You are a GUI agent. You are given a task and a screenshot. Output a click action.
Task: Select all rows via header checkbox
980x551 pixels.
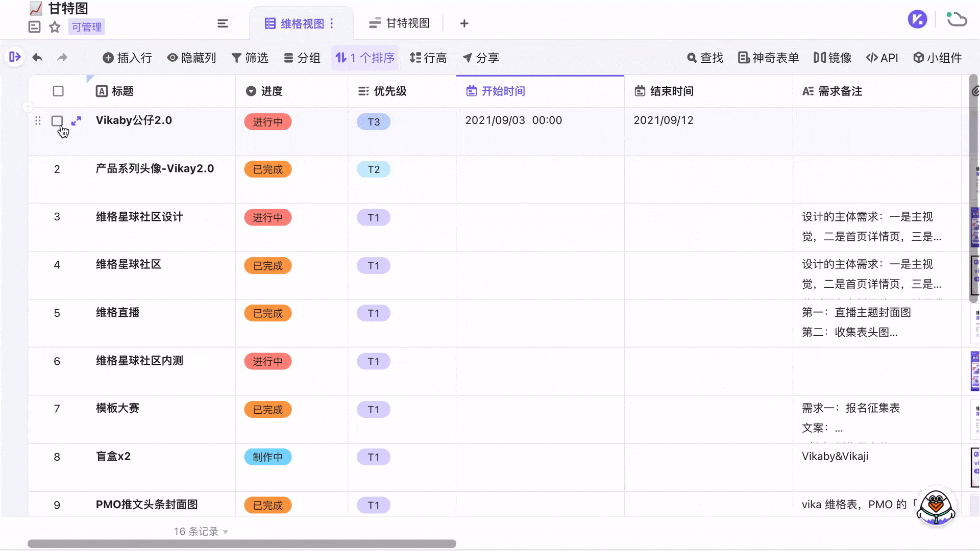point(58,91)
